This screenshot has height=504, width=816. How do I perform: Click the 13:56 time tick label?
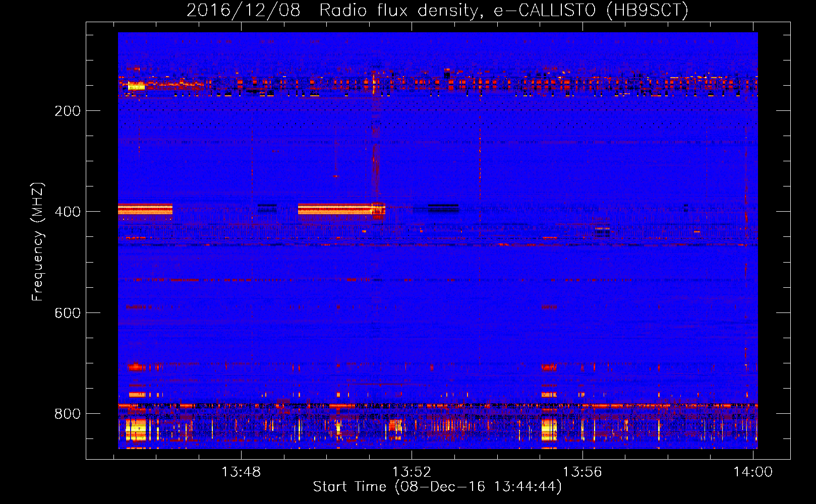tap(582, 472)
